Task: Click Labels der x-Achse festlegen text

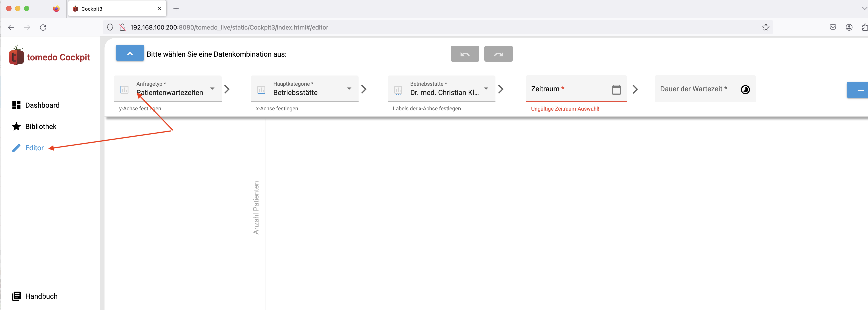Action: click(x=427, y=109)
